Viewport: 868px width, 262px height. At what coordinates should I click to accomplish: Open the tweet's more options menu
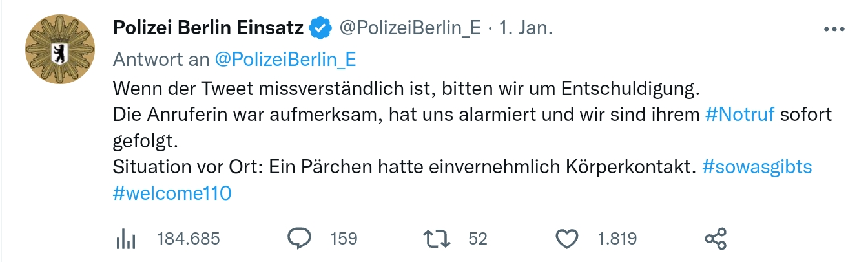coord(834,29)
